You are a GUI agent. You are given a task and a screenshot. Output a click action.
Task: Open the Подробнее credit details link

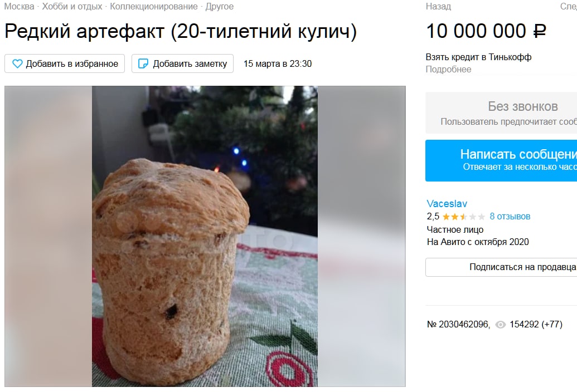tap(448, 70)
